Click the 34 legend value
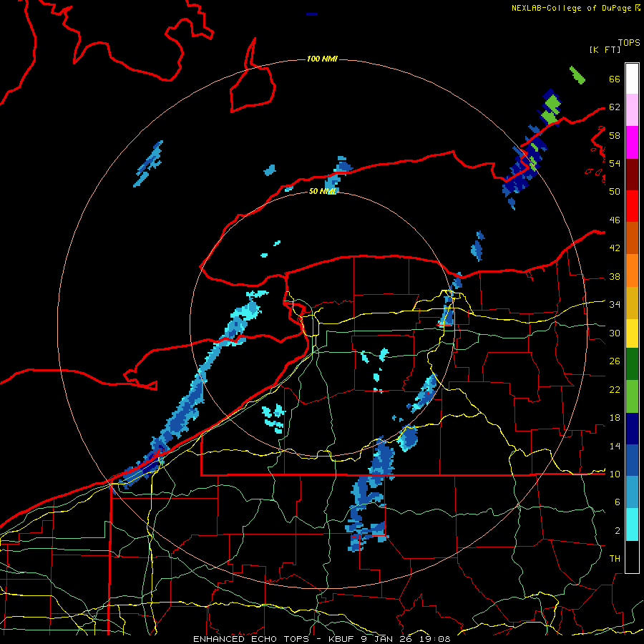644x644 pixels. click(615, 305)
